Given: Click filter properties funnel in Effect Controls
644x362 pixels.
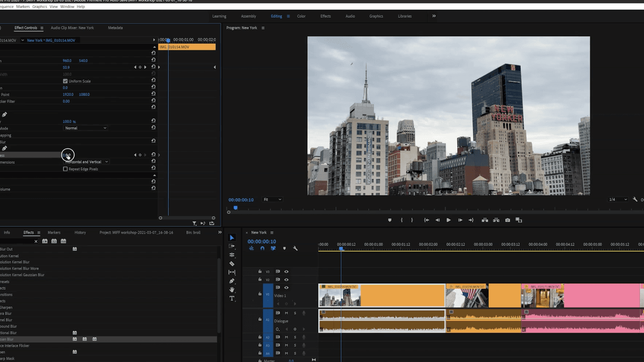Looking at the screenshot, I should [194, 223].
